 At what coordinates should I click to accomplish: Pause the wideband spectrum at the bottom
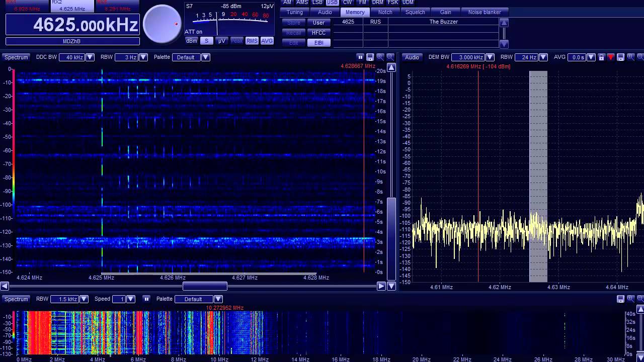(147, 299)
